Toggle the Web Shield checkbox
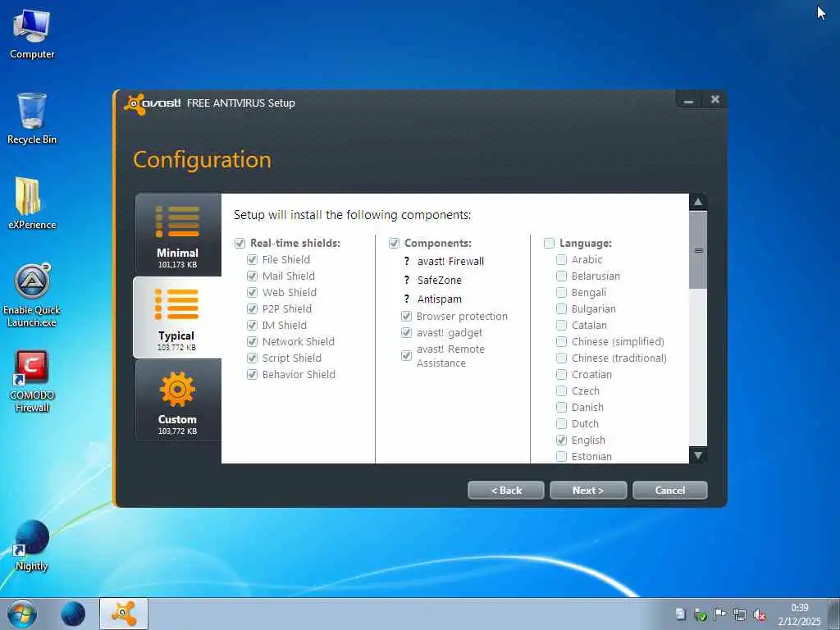Viewport: 840px width, 630px height. (253, 293)
